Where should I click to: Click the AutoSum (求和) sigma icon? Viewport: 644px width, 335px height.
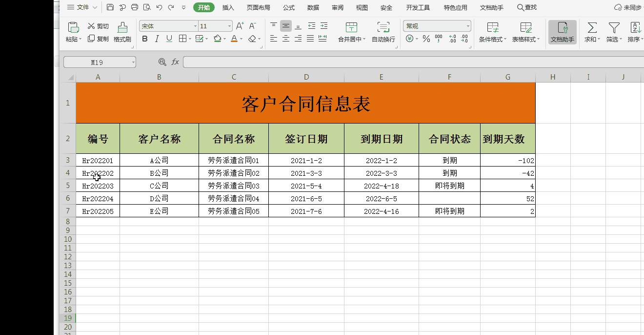(592, 27)
